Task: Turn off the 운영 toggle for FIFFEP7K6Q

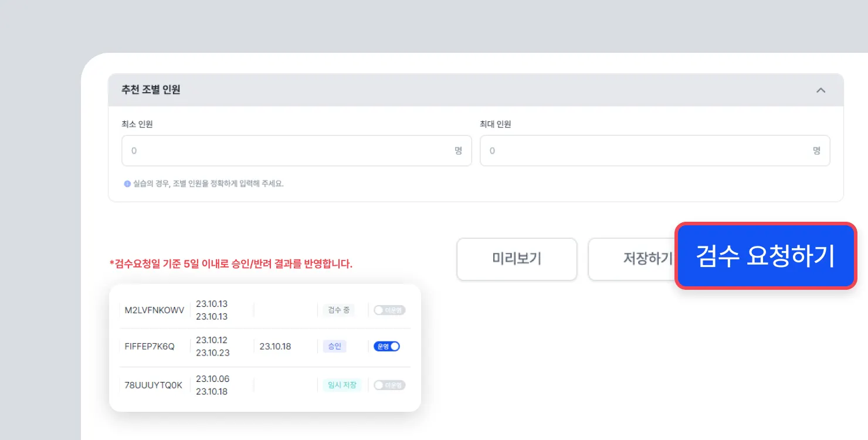Action: pyautogui.click(x=387, y=347)
